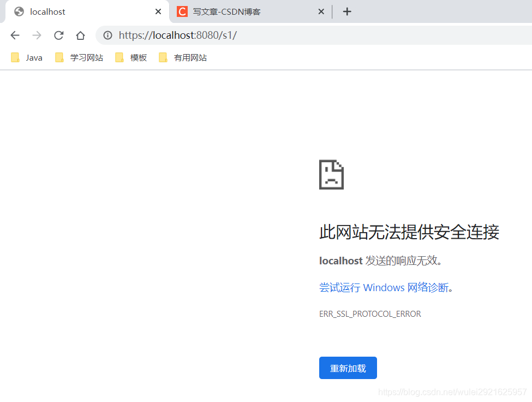Open the browser Home page icon
The width and height of the screenshot is (532, 402).
[x=80, y=35]
